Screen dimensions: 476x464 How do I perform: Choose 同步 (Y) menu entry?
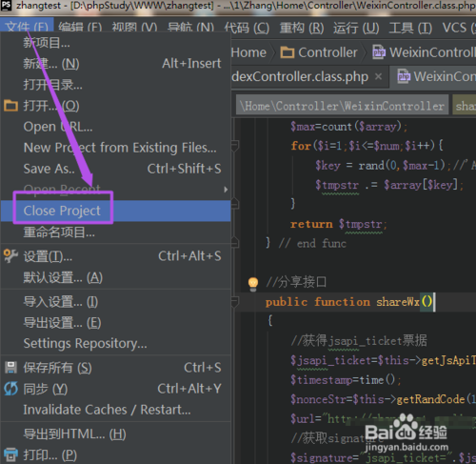(x=115, y=389)
